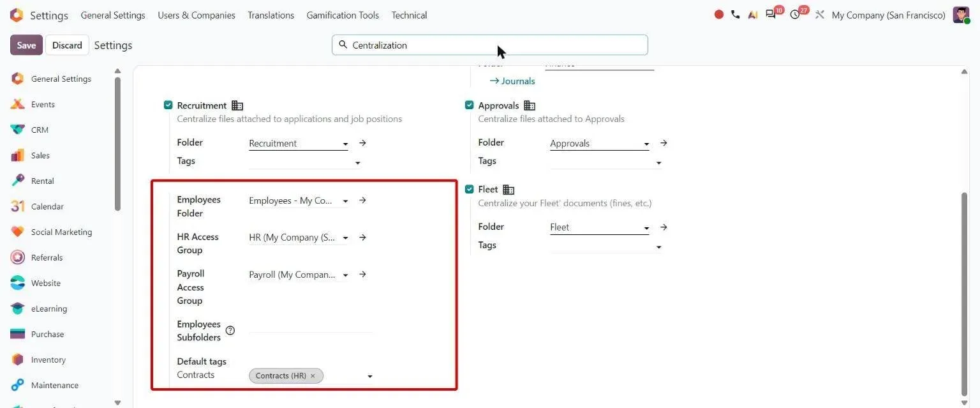Click the red recording indicator icon
980x408 pixels.
[719, 15]
